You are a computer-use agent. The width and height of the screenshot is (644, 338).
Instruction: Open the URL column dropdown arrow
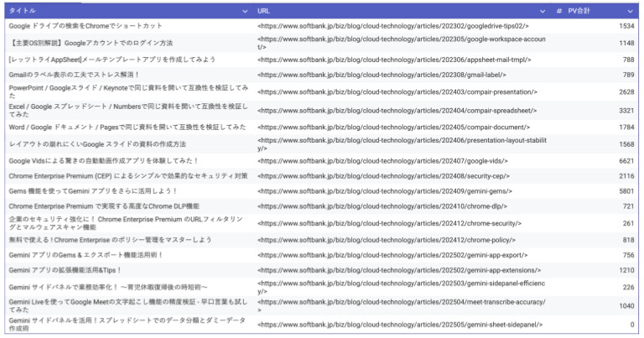(543, 11)
